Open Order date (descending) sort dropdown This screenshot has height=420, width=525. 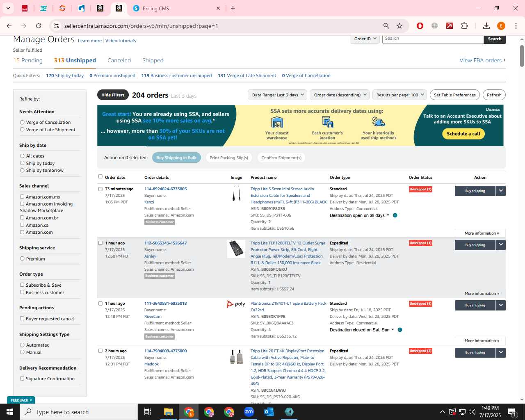pyautogui.click(x=340, y=95)
